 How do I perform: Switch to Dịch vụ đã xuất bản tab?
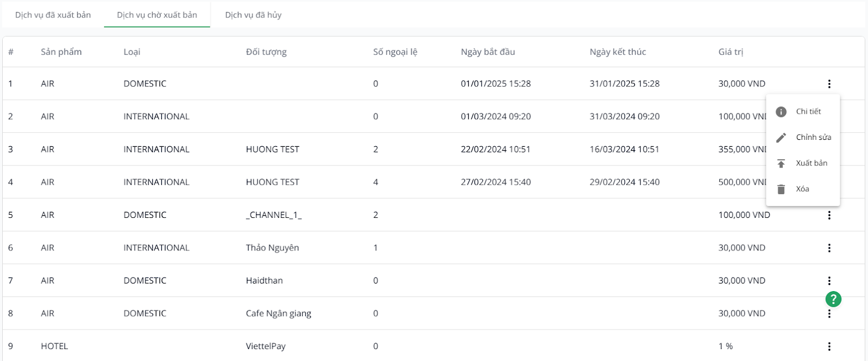[x=53, y=15]
